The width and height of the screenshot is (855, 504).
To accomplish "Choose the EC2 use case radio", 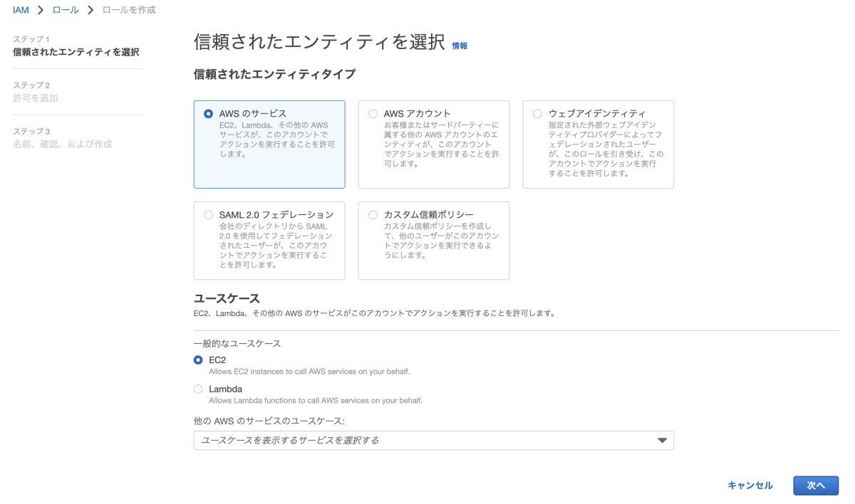I will tap(198, 360).
